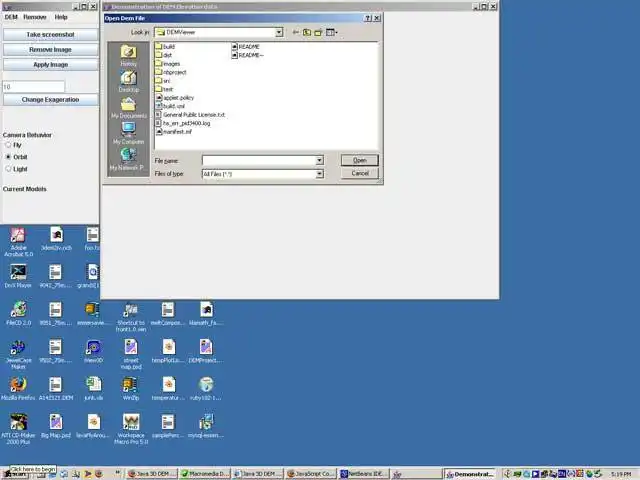The image size is (640, 480).
Task: Open the junk.xls desktop file
Action: point(93,389)
